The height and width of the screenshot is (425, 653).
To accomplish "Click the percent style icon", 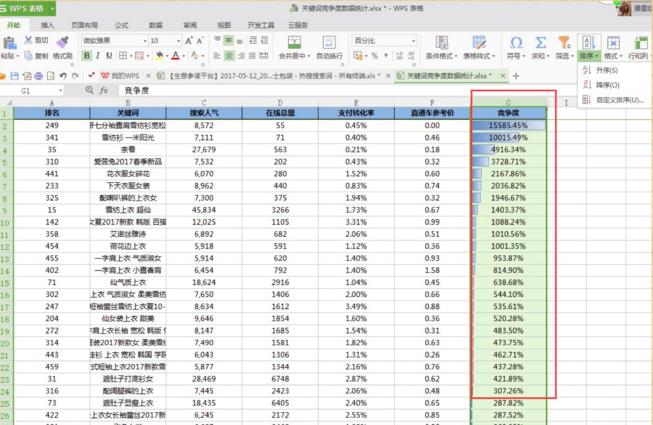I will point(374,55).
